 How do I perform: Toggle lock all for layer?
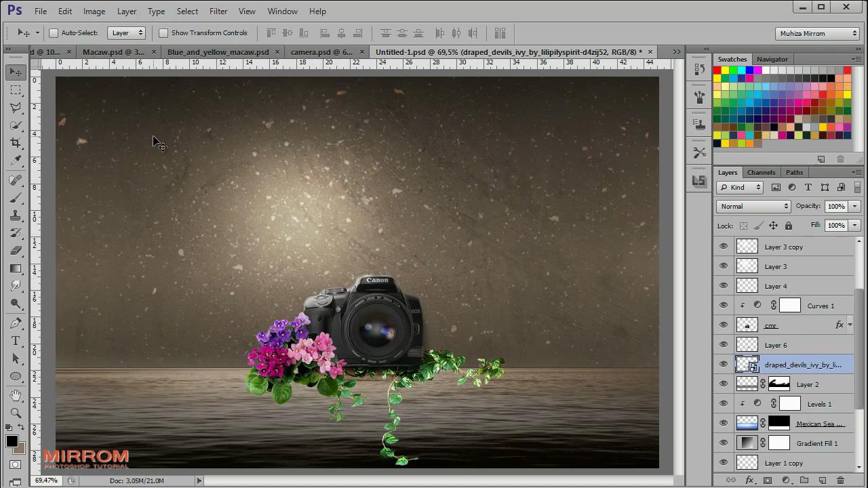pyautogui.click(x=788, y=226)
